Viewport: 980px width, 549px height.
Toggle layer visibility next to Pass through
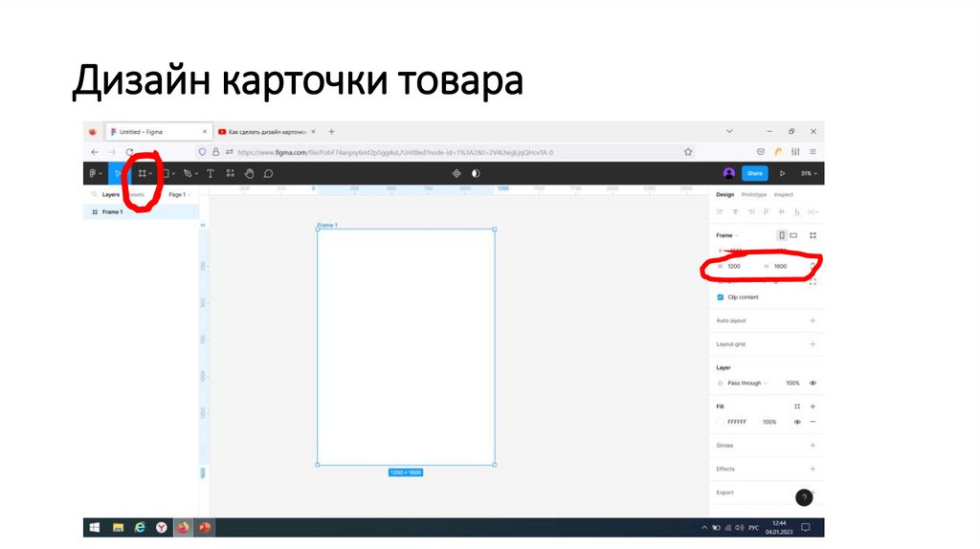point(813,383)
